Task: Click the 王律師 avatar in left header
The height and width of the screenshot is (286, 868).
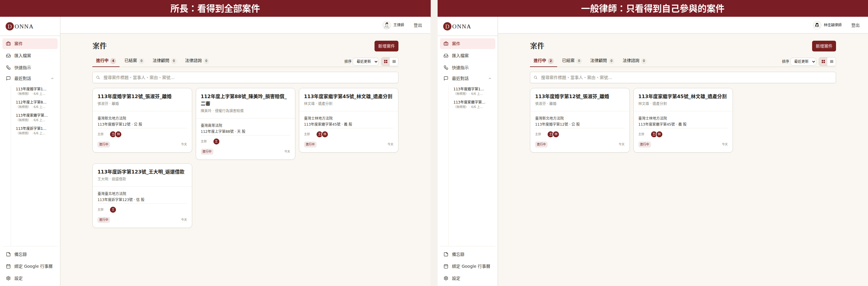Action: [386, 25]
